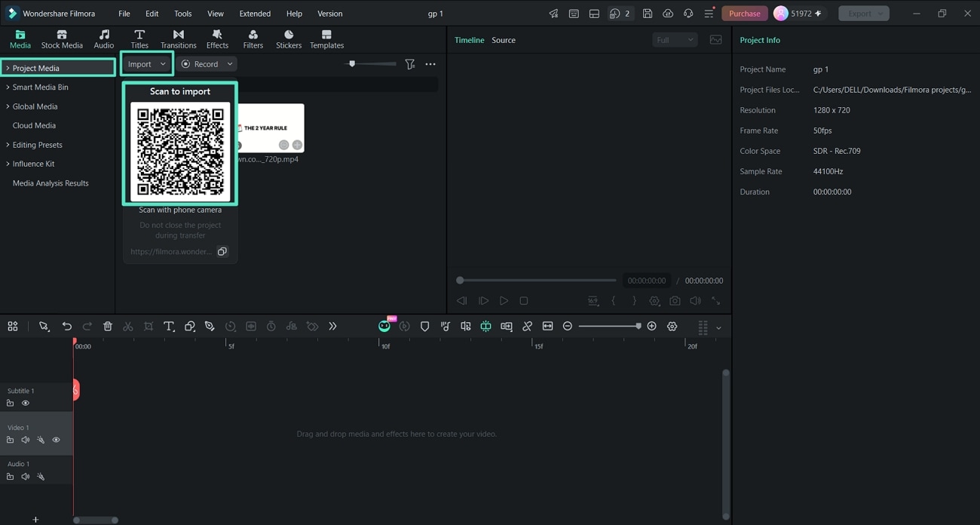Open cloud upload from the title bar
Image resolution: width=980 pixels, height=525 pixels.
click(x=668, y=14)
